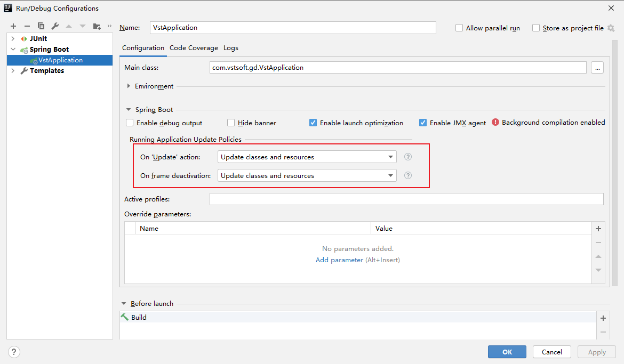Click help icon beside 'Update' action dropdown
Screen dimensions: 624x364
point(408,157)
